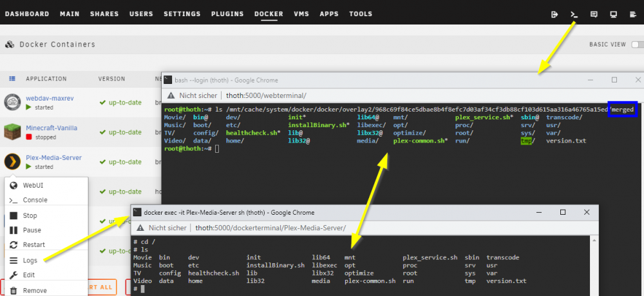Click the system info monitor icon

614,14
